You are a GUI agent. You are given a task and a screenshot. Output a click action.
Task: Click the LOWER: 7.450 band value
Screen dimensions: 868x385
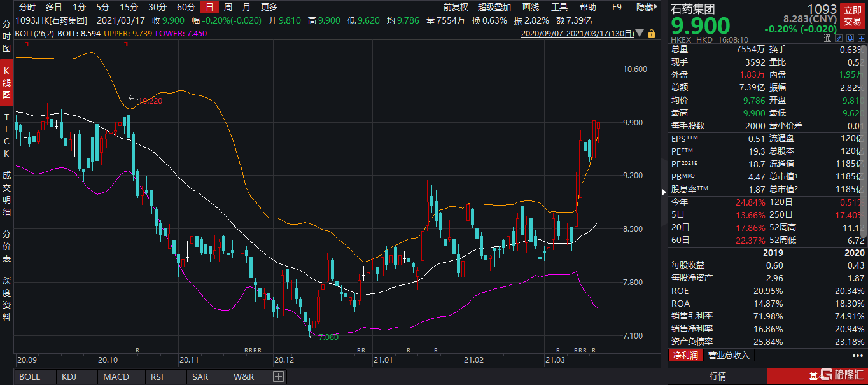coord(181,32)
